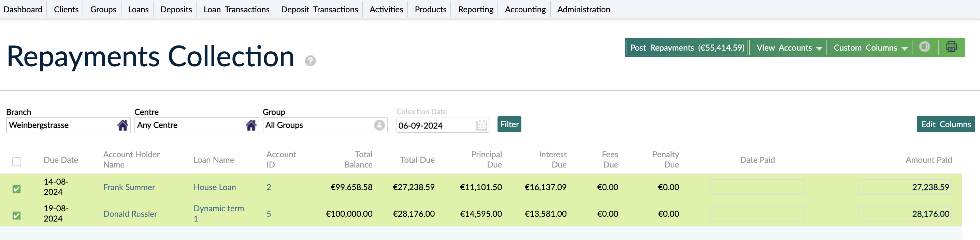Click the Fees Due column header
Image resolution: width=980 pixels, height=240 pixels.
pyautogui.click(x=610, y=160)
